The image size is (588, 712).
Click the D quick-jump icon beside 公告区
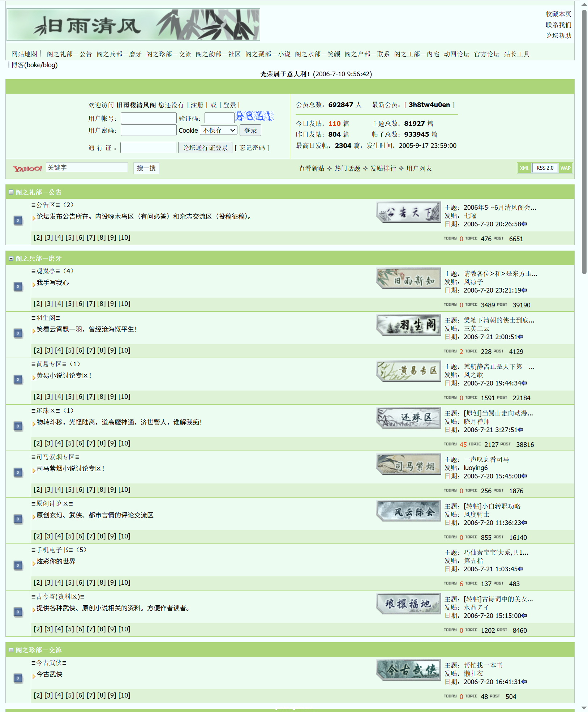click(x=18, y=221)
